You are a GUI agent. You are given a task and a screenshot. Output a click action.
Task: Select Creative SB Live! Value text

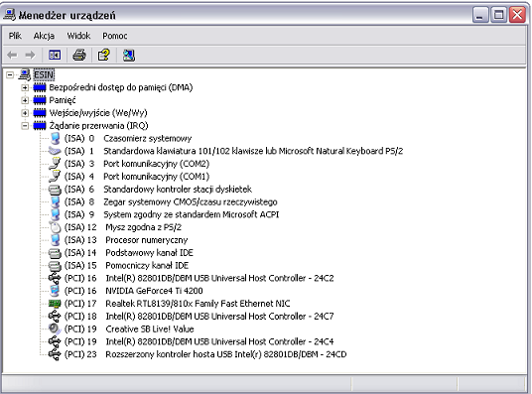150,328
